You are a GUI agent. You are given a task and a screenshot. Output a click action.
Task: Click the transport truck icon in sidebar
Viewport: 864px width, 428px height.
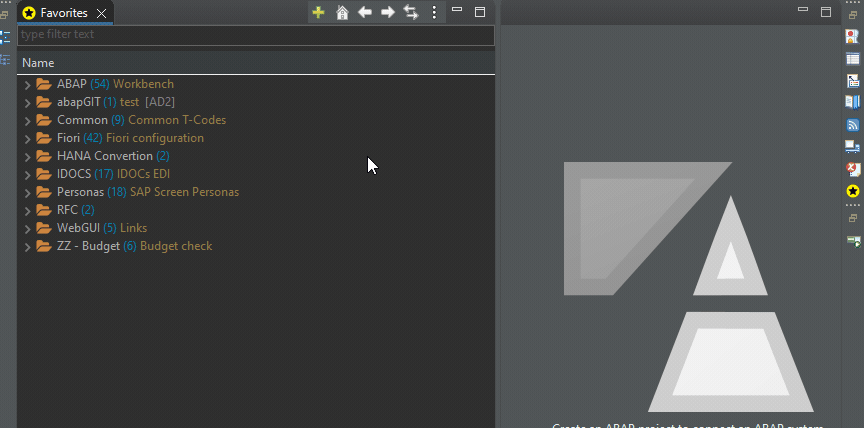852,147
